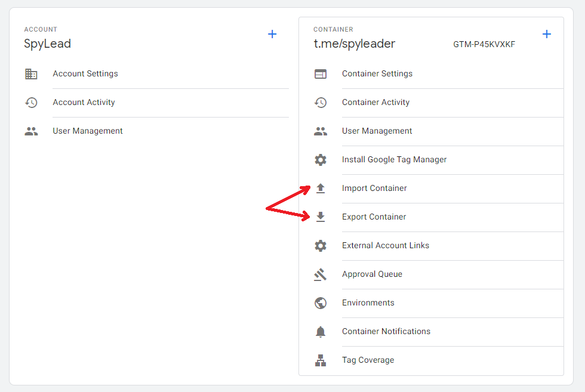Click the Account Activity history icon
The image size is (585, 392).
click(x=31, y=103)
